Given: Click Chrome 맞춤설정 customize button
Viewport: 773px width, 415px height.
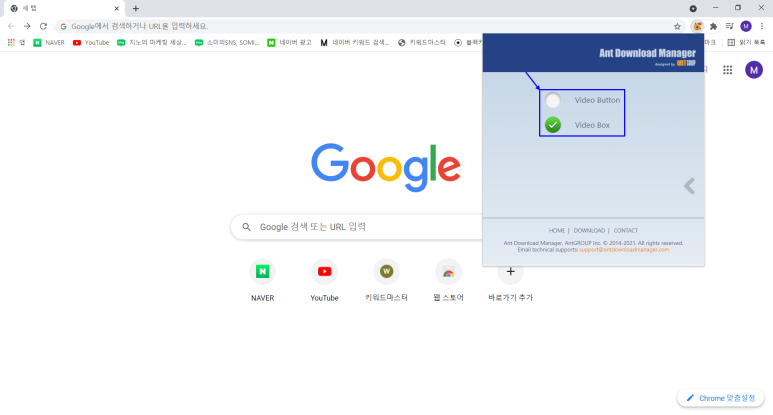Looking at the screenshot, I should click(721, 398).
